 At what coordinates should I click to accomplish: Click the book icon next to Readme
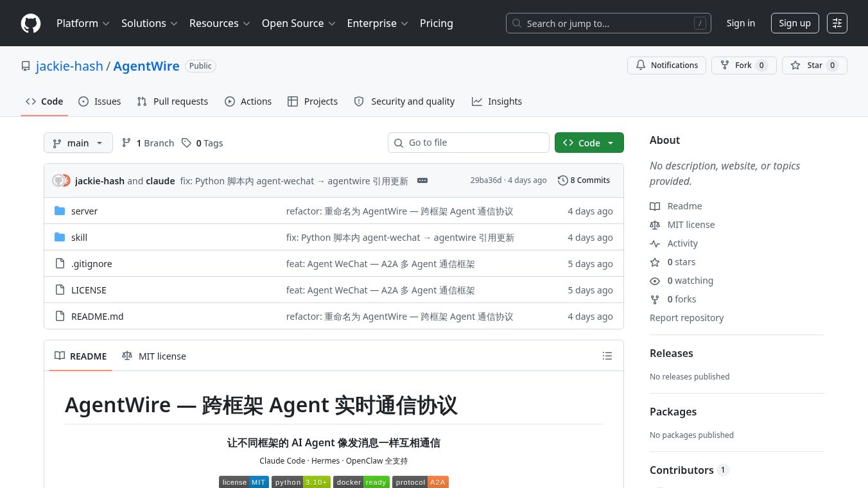[x=655, y=206]
